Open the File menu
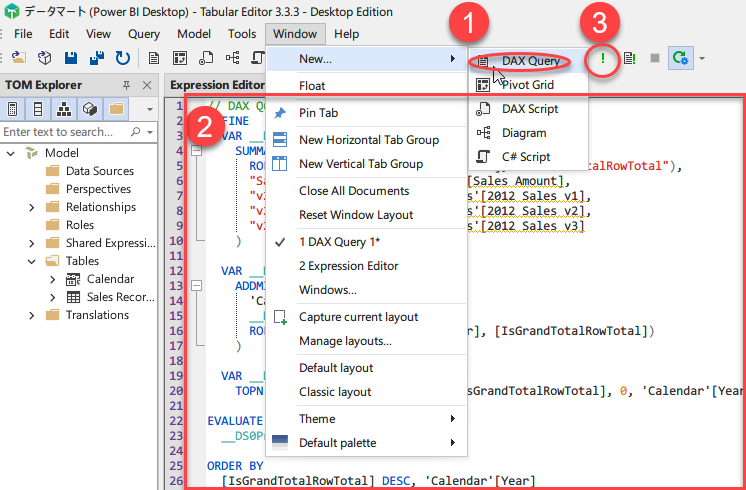Screen dimensions: 746x490 click(x=23, y=34)
